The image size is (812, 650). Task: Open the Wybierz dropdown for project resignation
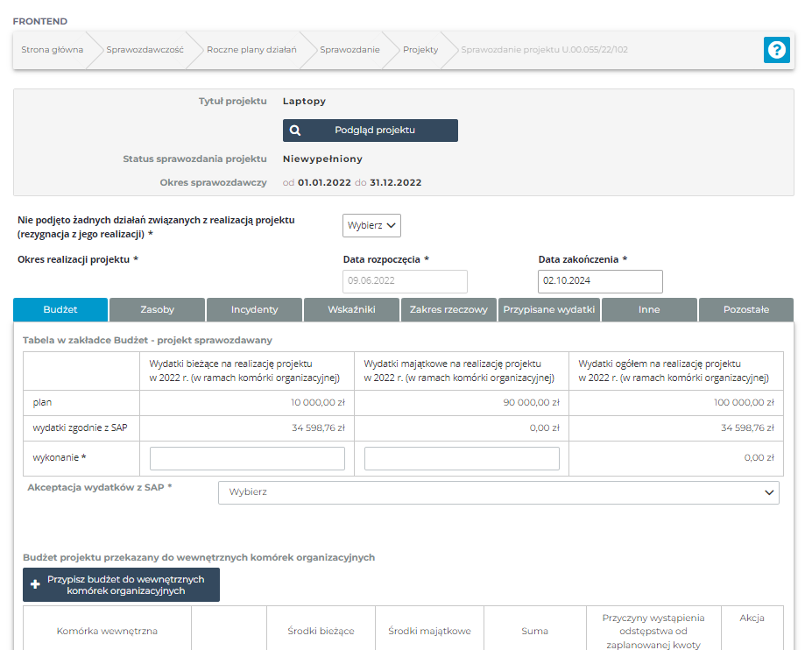[x=371, y=225]
